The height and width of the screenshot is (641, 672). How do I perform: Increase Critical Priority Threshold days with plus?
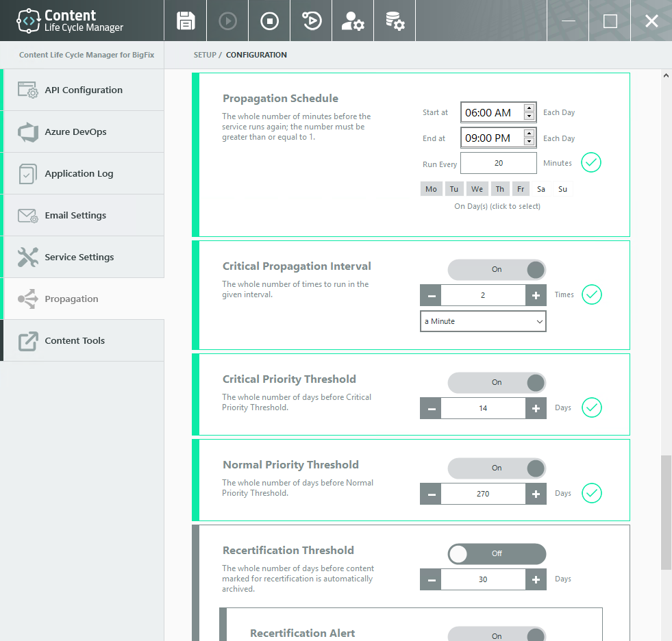pyautogui.click(x=536, y=408)
